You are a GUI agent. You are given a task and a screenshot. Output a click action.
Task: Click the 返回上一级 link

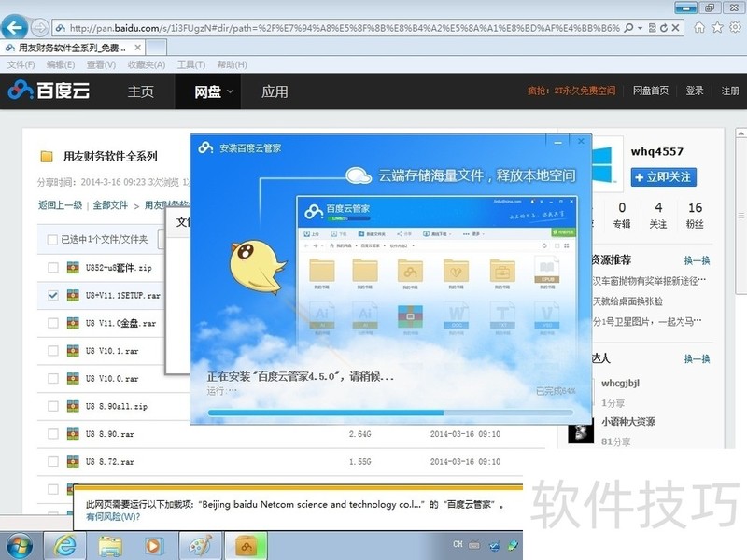pos(60,205)
